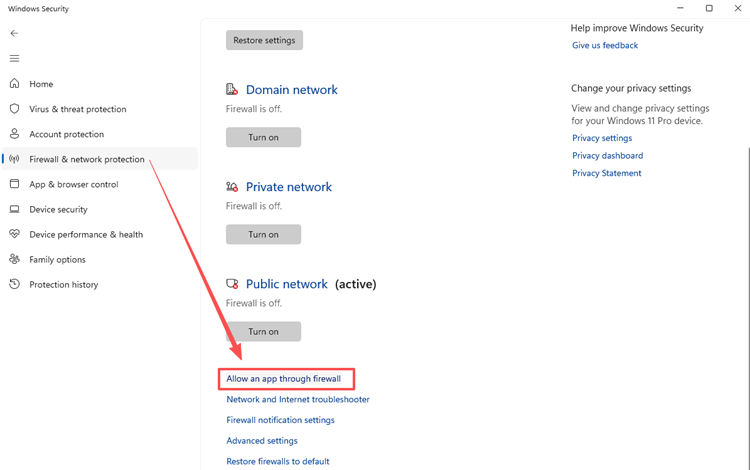Open Privacy dashboard link

[x=607, y=155]
